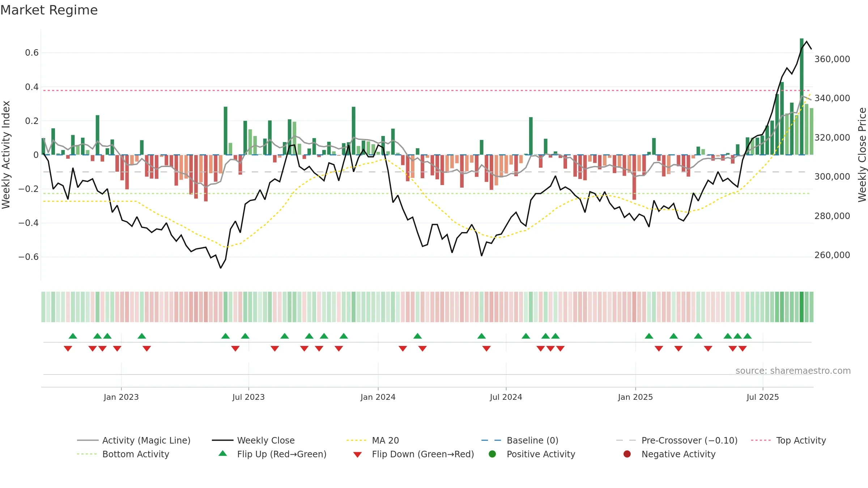Toggle the Flip Down (Green→Red) legend entry
The width and height of the screenshot is (868, 488).
[413, 454]
